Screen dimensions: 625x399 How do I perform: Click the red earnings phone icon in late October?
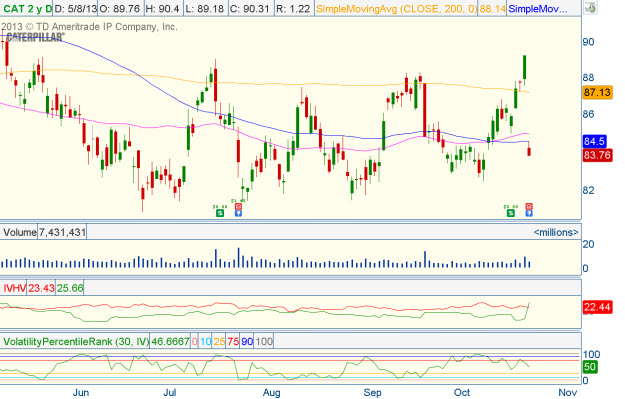pos(529,206)
